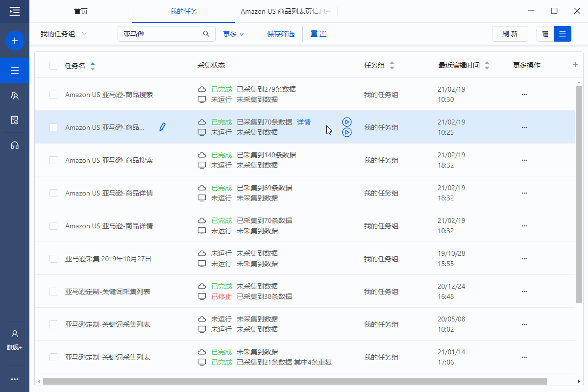Open the user account icon above 旗舰+
The width and height of the screenshot is (588, 392).
15,334
